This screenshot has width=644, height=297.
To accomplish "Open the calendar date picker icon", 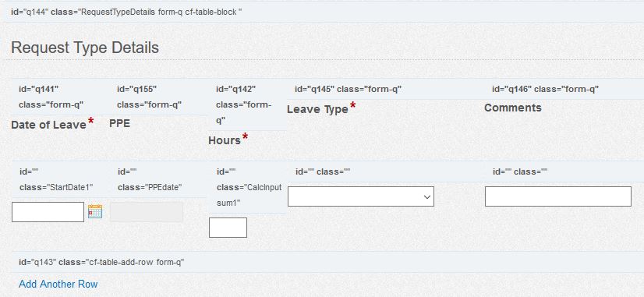I will (x=95, y=211).
